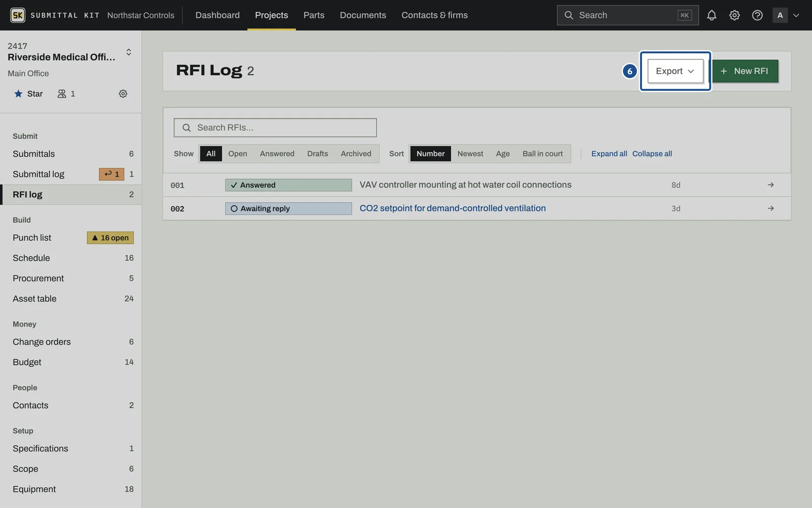Expand the project switcher chevrons
The width and height of the screenshot is (812, 508).
(129, 52)
